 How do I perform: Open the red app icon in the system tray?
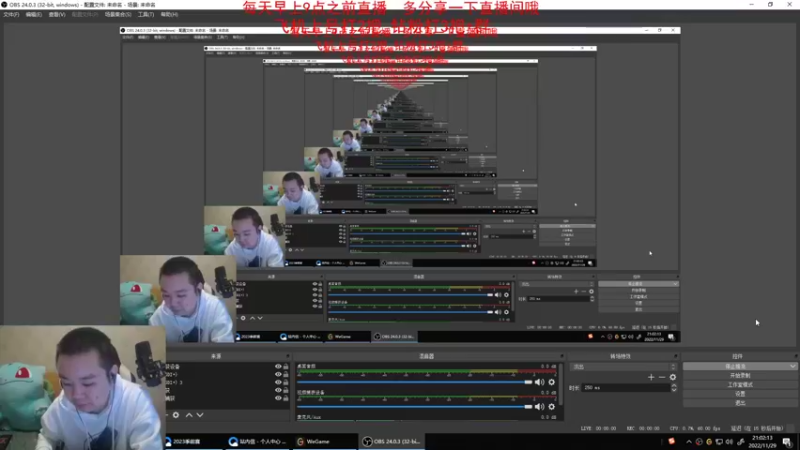pos(671,441)
